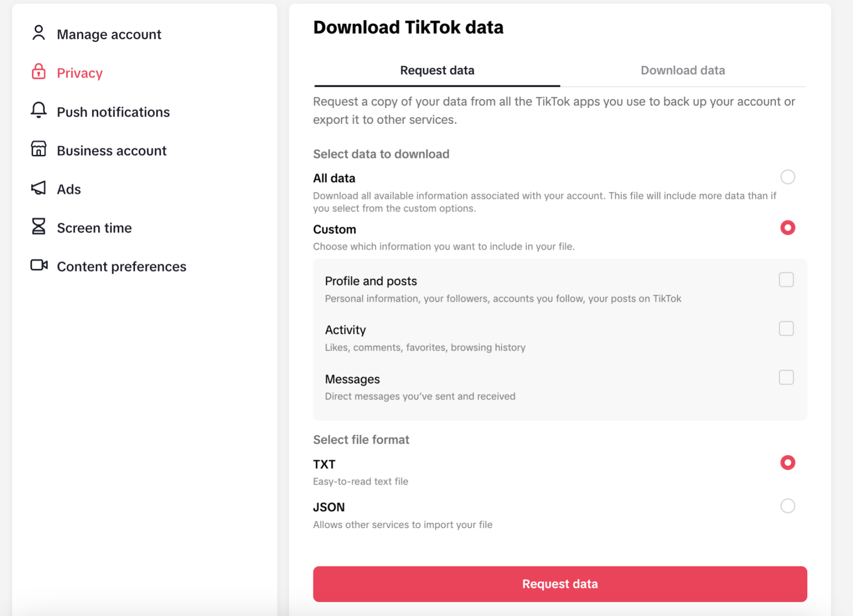Screen dimensions: 853x616
Task: Open the Privacy settings entry
Action: (x=79, y=73)
